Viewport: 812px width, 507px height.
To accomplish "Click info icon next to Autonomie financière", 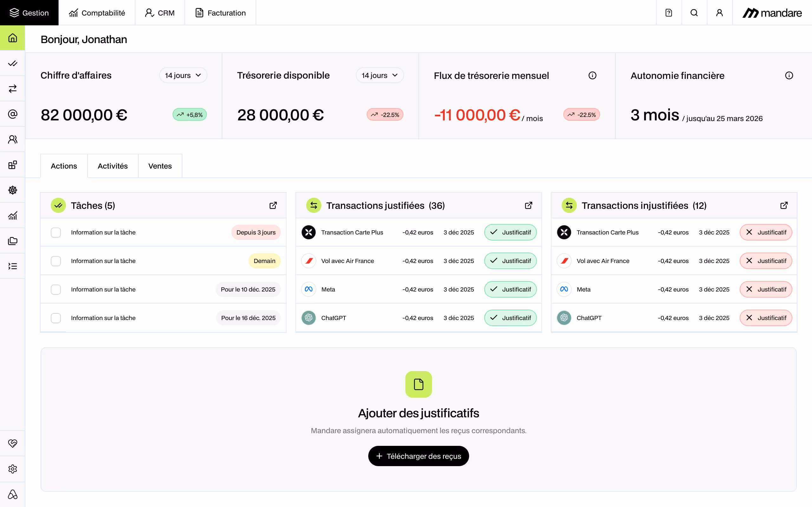I will [789, 75].
